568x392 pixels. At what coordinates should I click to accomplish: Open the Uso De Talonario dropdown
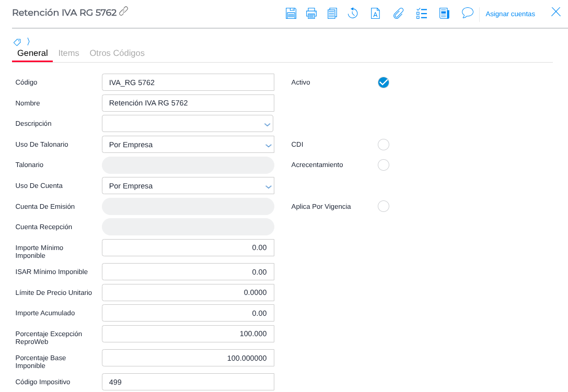268,145
